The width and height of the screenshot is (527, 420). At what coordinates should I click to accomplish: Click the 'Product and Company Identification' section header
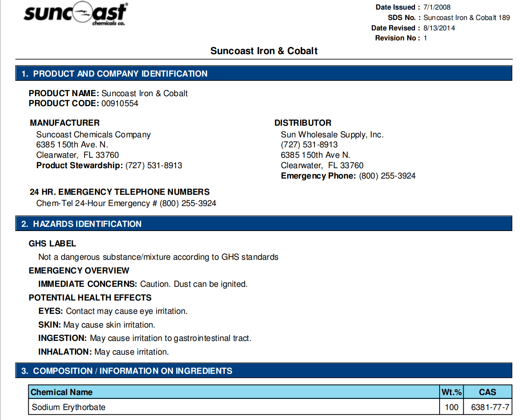pyautogui.click(x=264, y=74)
